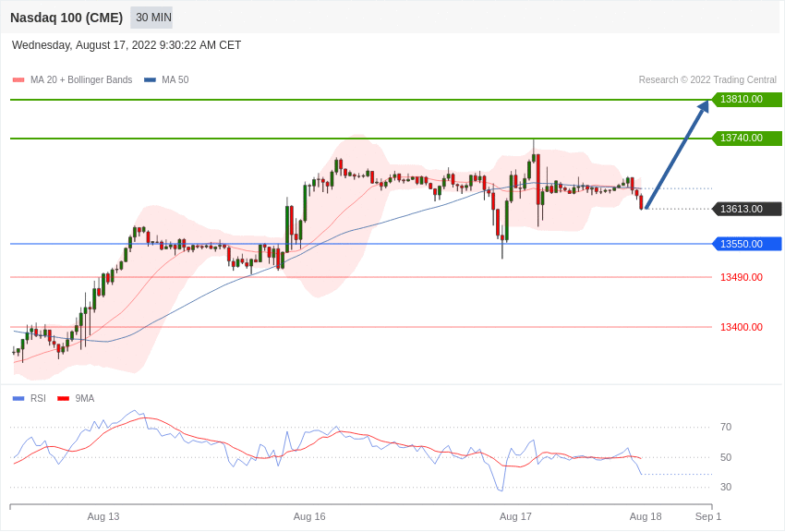Click Research © 2022 Trading Central text
This screenshot has width=785, height=532.
707,80
